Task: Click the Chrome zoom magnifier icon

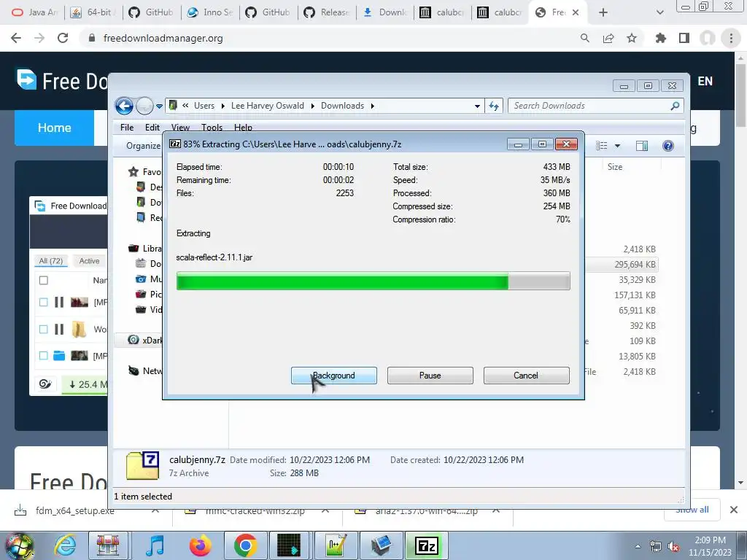Action: [585, 38]
